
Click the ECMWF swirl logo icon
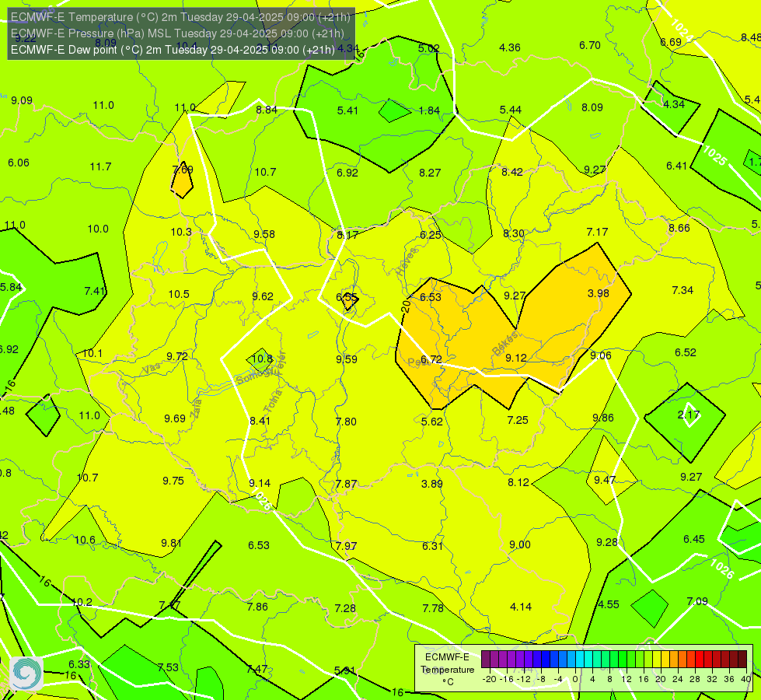[x=26, y=674]
